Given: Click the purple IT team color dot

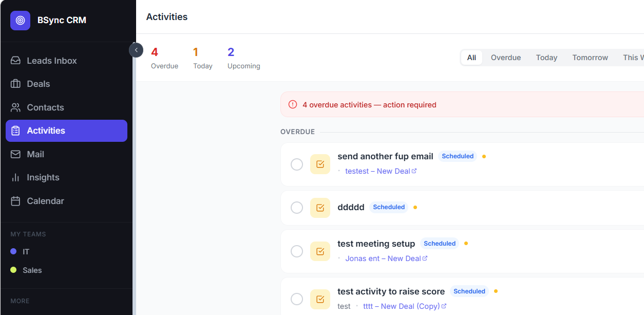Looking at the screenshot, I should point(13,252).
